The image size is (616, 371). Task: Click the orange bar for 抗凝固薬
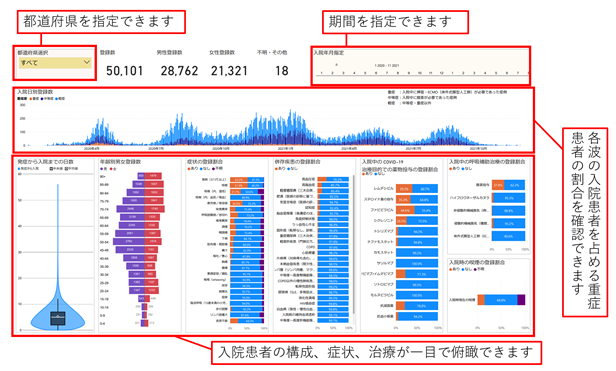click(x=400, y=305)
